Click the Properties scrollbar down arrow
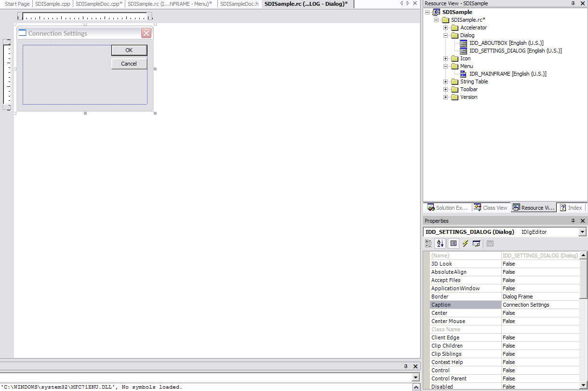The image size is (588, 391). (583, 386)
